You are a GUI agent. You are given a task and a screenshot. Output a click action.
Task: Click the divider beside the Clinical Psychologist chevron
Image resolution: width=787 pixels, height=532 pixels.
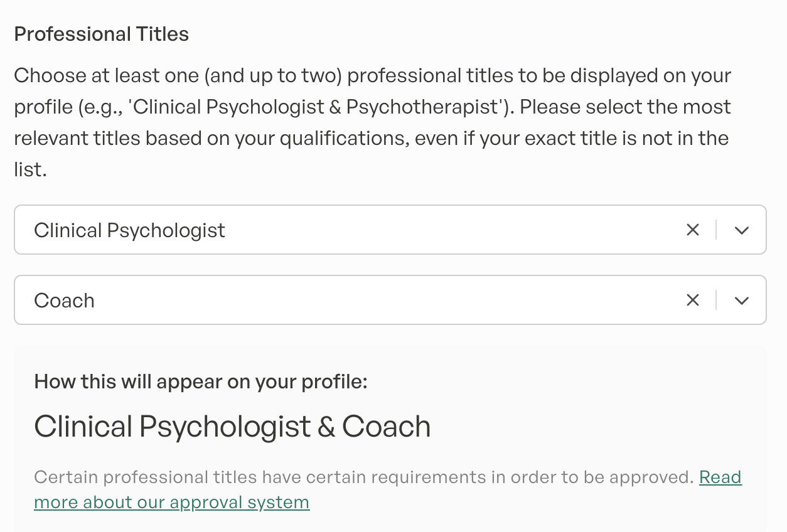click(716, 230)
